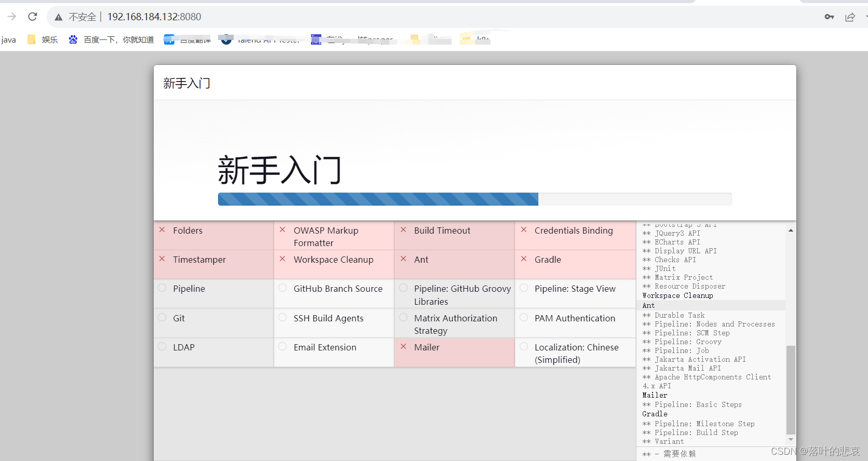The image size is (868, 461).
Task: Click the red X next to Ant
Action: pyautogui.click(x=403, y=259)
